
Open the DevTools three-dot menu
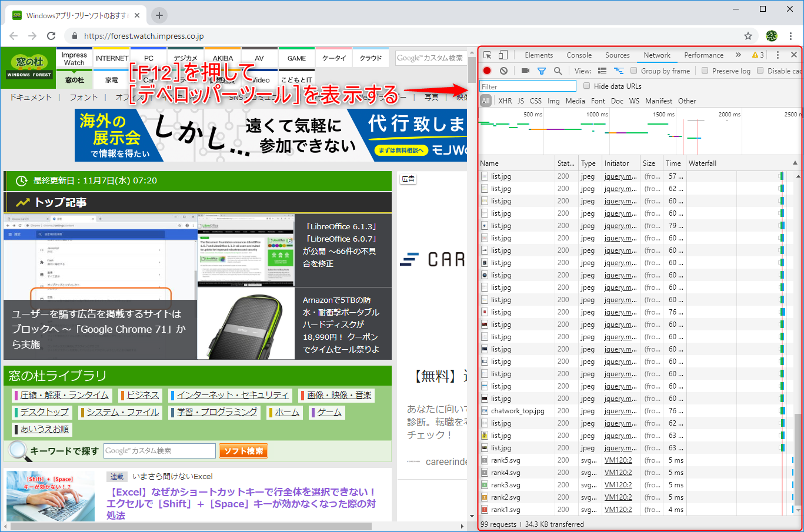(x=778, y=55)
